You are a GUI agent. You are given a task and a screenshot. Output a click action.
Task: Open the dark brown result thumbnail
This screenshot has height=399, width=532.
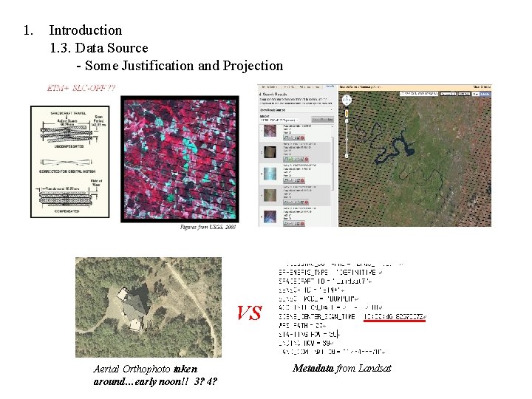[x=270, y=152]
